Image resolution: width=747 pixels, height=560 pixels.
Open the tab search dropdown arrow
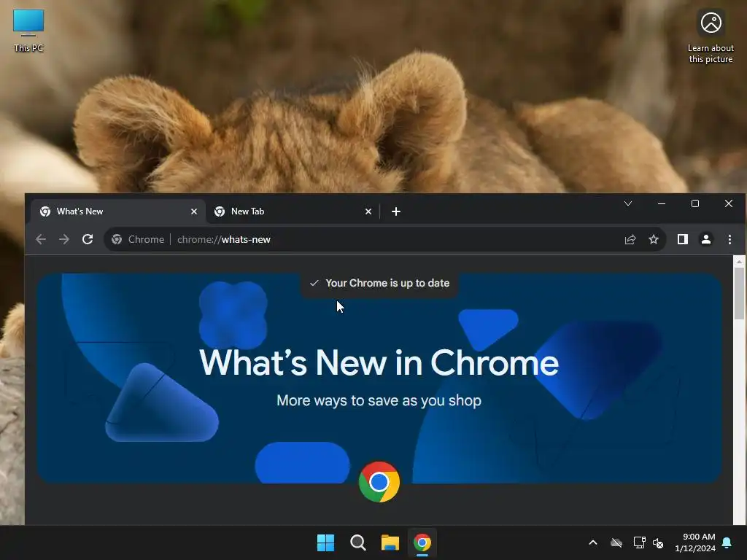pos(628,204)
